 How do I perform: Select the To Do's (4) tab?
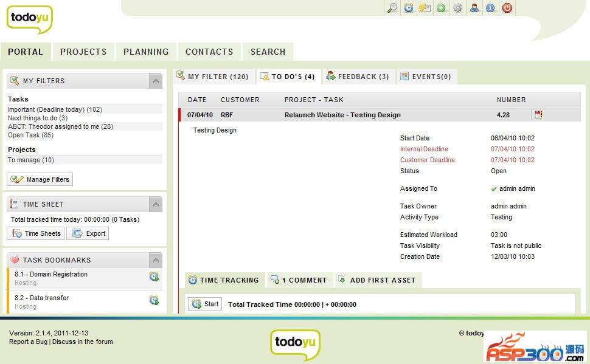pos(288,77)
